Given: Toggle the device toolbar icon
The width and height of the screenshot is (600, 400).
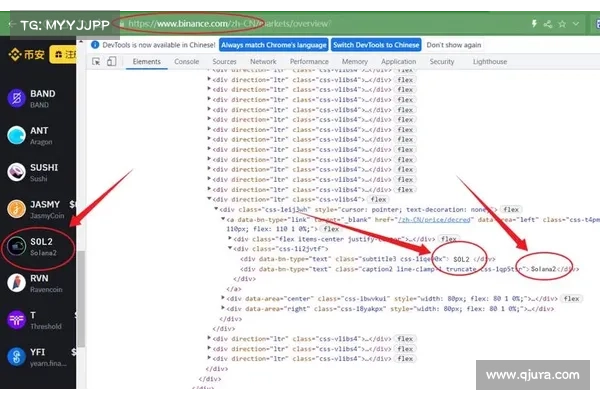Looking at the screenshot, I should click(x=111, y=62).
